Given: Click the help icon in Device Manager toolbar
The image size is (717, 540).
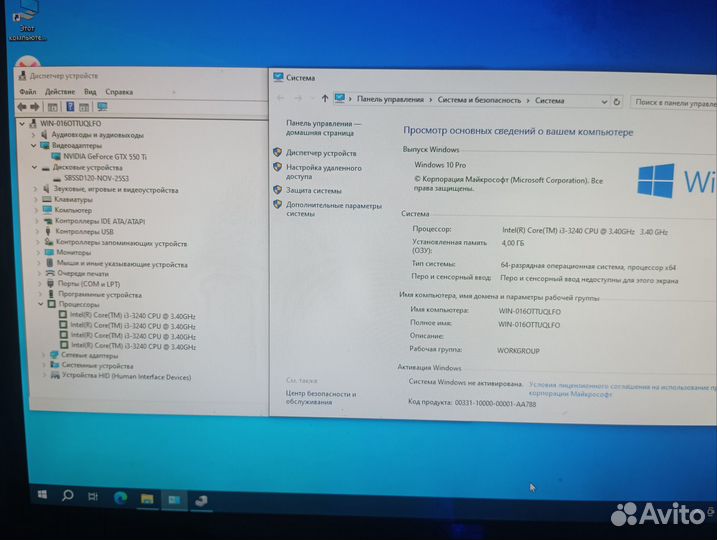Looking at the screenshot, I should pyautogui.click(x=71, y=106).
